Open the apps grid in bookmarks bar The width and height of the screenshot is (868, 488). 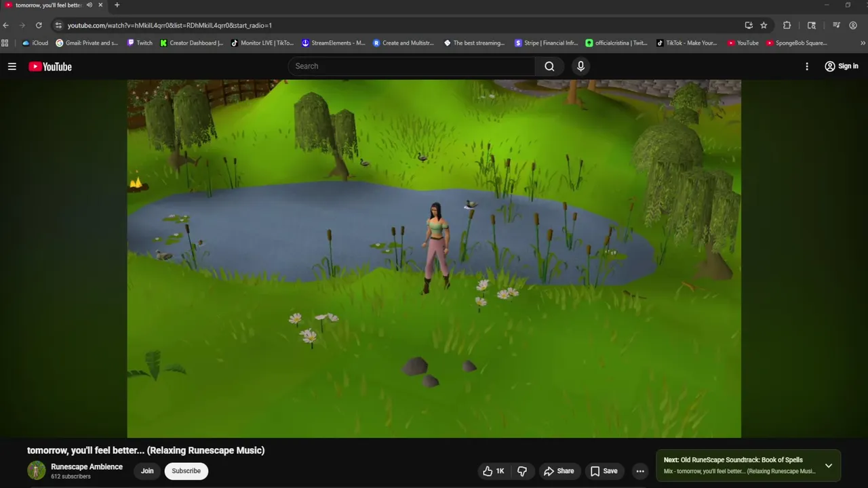5,43
